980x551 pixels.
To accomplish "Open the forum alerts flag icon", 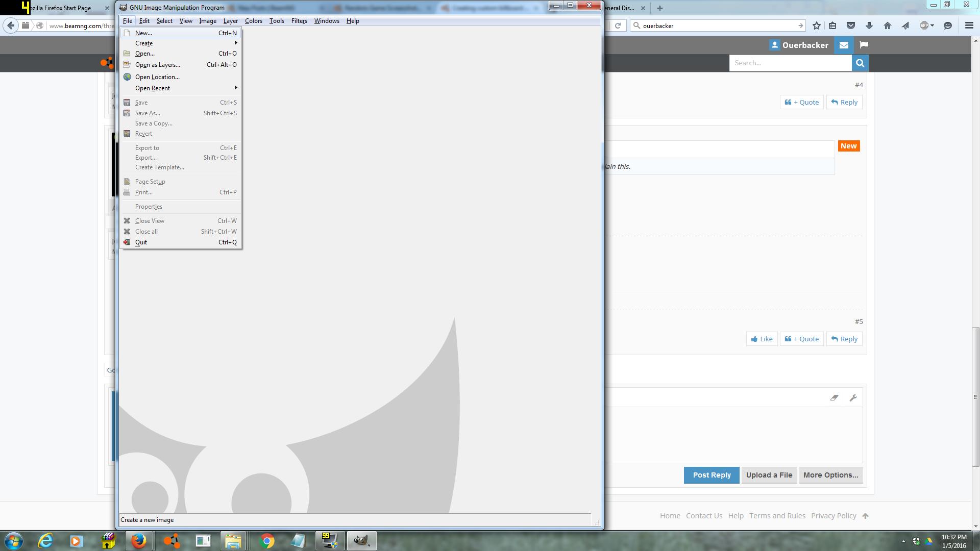I will point(864,45).
